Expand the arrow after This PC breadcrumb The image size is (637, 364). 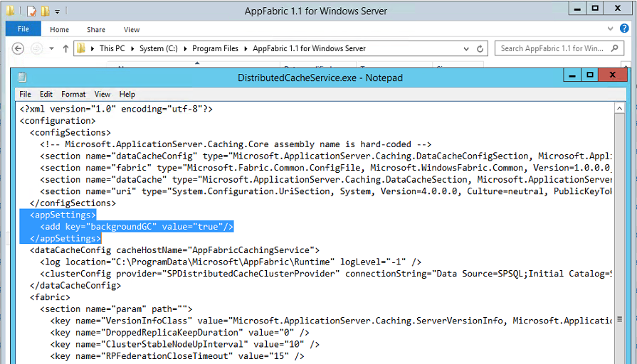(x=132, y=48)
